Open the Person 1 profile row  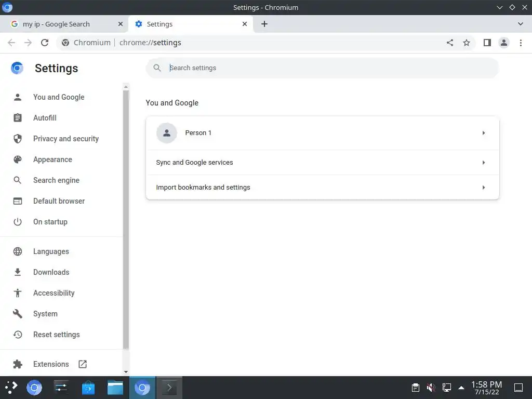point(322,133)
